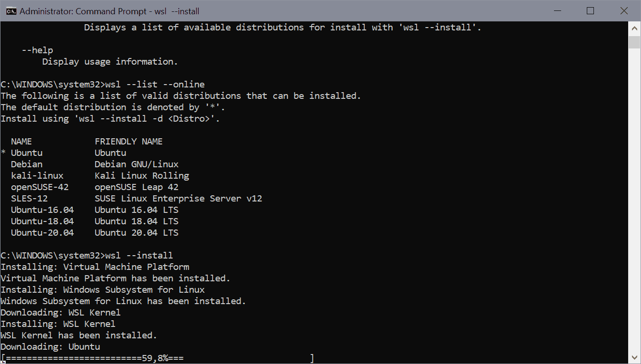
Task: Click Ubuntu-20.04 in the distro list
Action: 42,233
